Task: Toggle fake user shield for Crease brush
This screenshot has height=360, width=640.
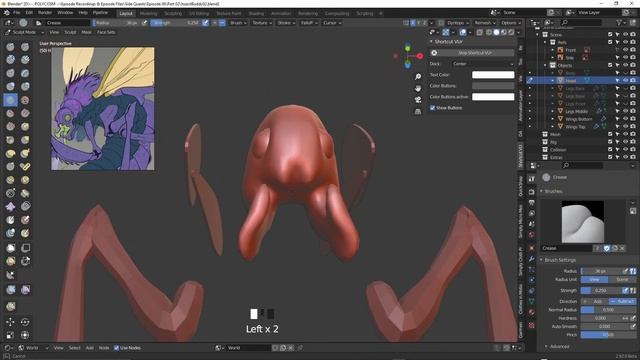Action: coord(607,248)
